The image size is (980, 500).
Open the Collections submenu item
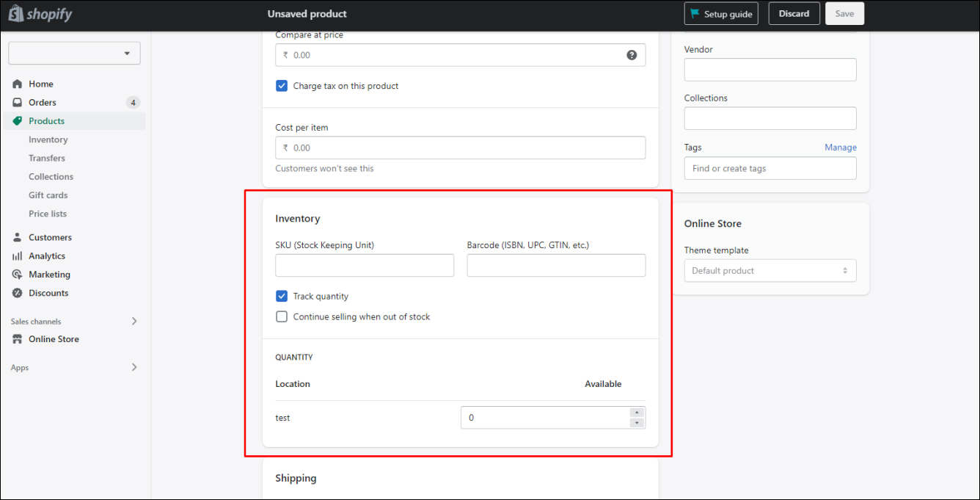[x=51, y=177]
